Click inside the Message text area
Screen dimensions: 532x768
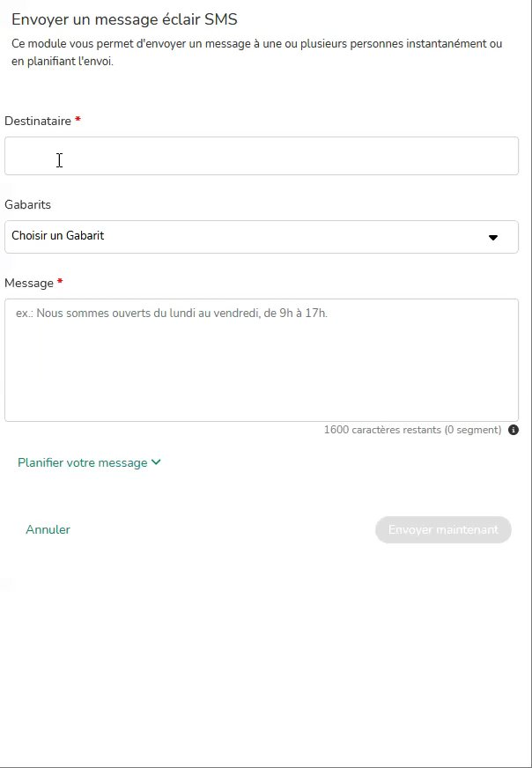[261, 370]
